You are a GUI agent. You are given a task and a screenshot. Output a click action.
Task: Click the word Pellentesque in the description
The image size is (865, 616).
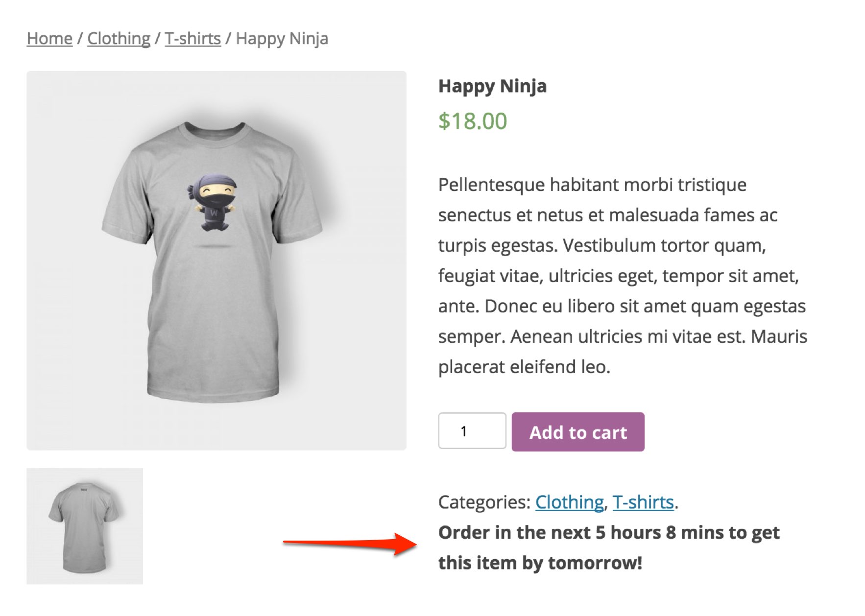(491, 185)
